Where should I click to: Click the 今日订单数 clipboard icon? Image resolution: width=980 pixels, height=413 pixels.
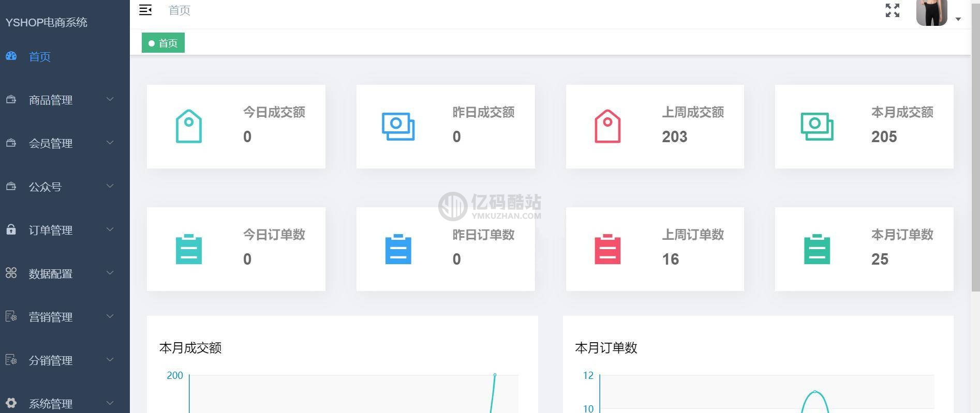pyautogui.click(x=189, y=249)
